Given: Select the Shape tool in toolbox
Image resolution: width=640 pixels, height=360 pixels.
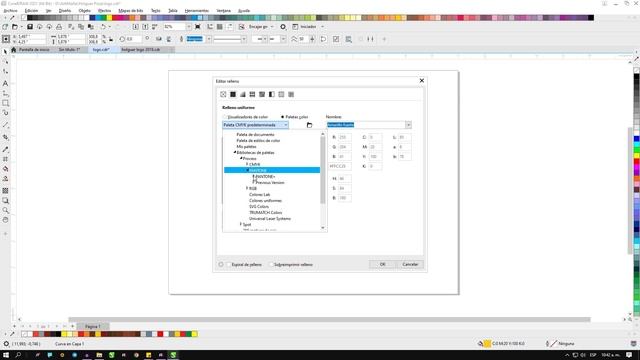Looking at the screenshot, I should tap(5, 62).
